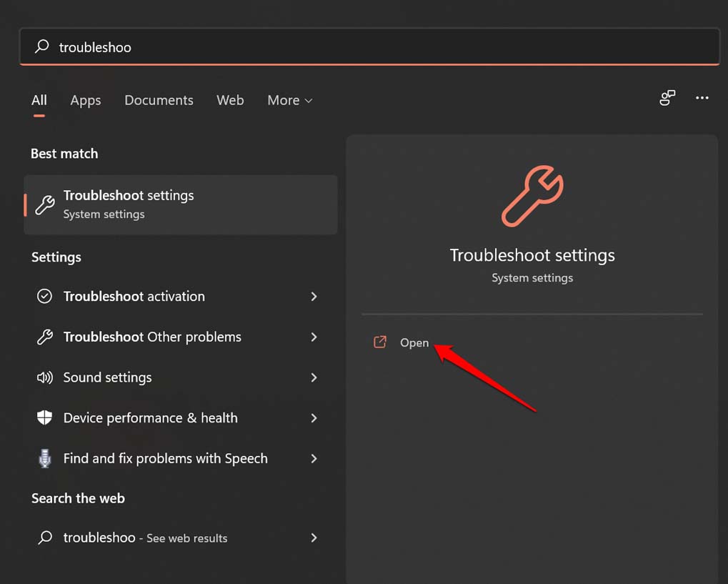Switch to the Documents search tab
The height and width of the screenshot is (584, 728).
[159, 100]
